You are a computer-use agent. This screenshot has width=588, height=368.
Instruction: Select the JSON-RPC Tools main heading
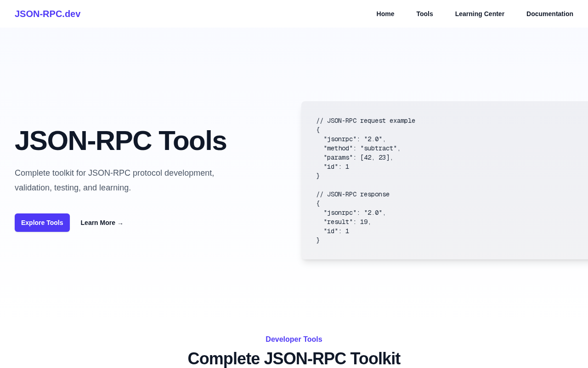click(x=121, y=141)
